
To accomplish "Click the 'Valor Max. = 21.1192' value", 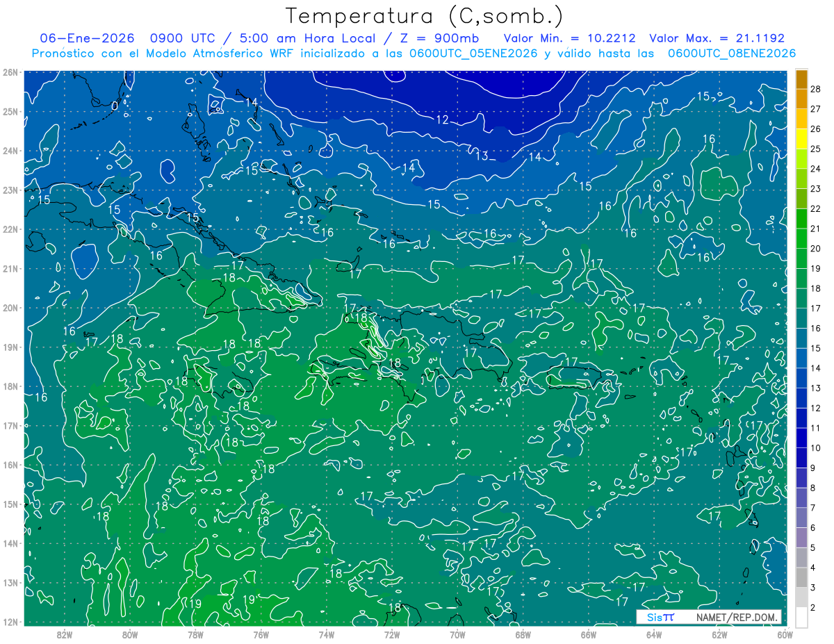I will (717, 38).
